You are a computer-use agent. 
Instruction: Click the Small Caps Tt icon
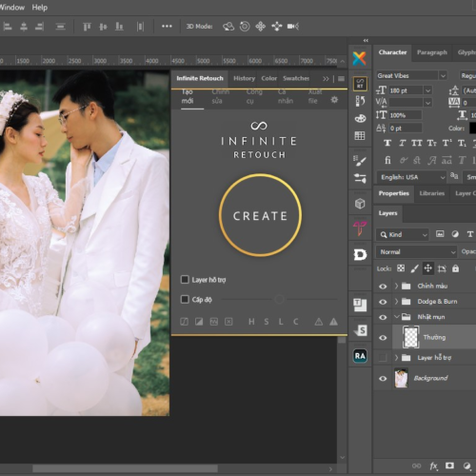pyautogui.click(x=431, y=144)
